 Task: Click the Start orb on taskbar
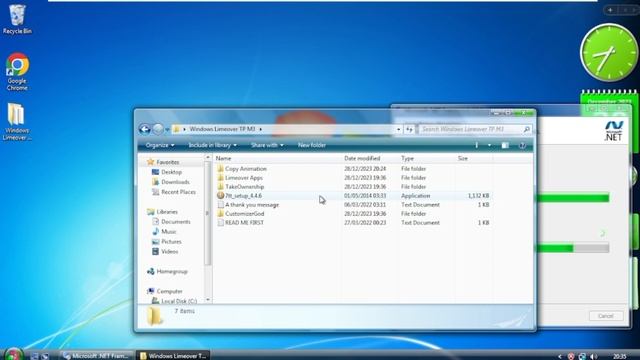tap(13, 354)
